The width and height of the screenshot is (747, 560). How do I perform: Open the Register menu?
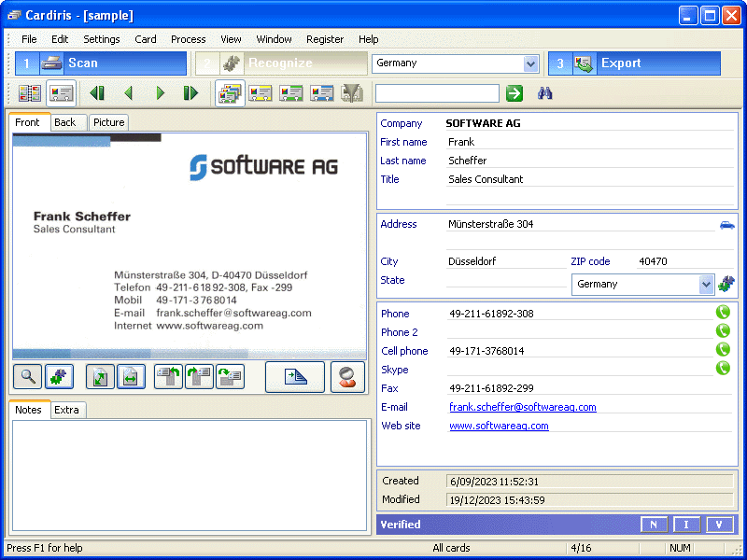tap(325, 39)
